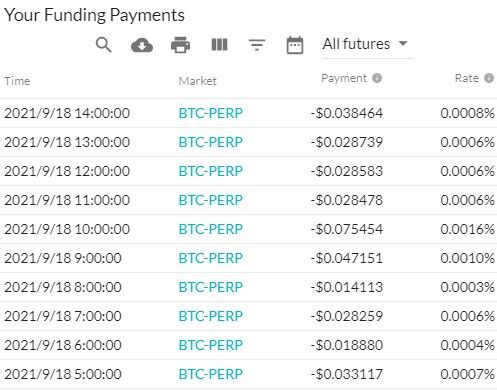
Task: Expand the All futures dropdown
Action: click(367, 45)
